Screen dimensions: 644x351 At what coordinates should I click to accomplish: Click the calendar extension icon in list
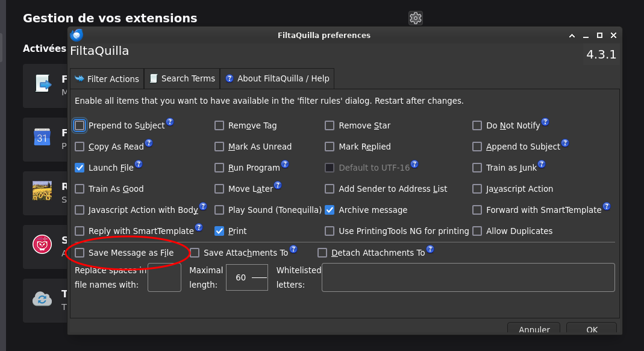coord(42,138)
